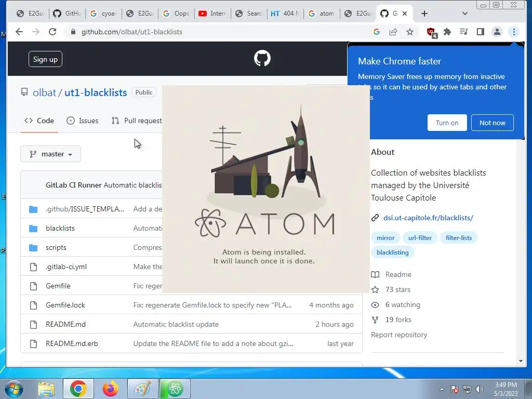Toggle the Chrome side panel icon
The height and width of the screenshot is (399, 532).
(481, 32)
